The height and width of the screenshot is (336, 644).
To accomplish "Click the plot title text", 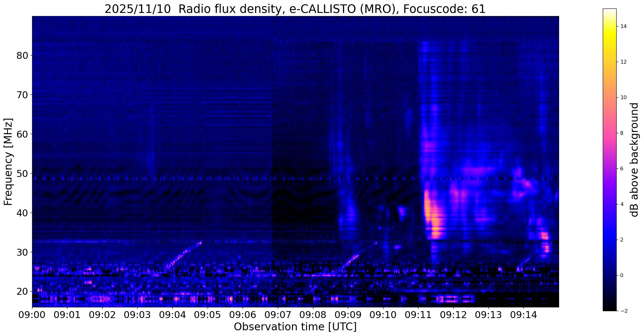I will [x=295, y=9].
